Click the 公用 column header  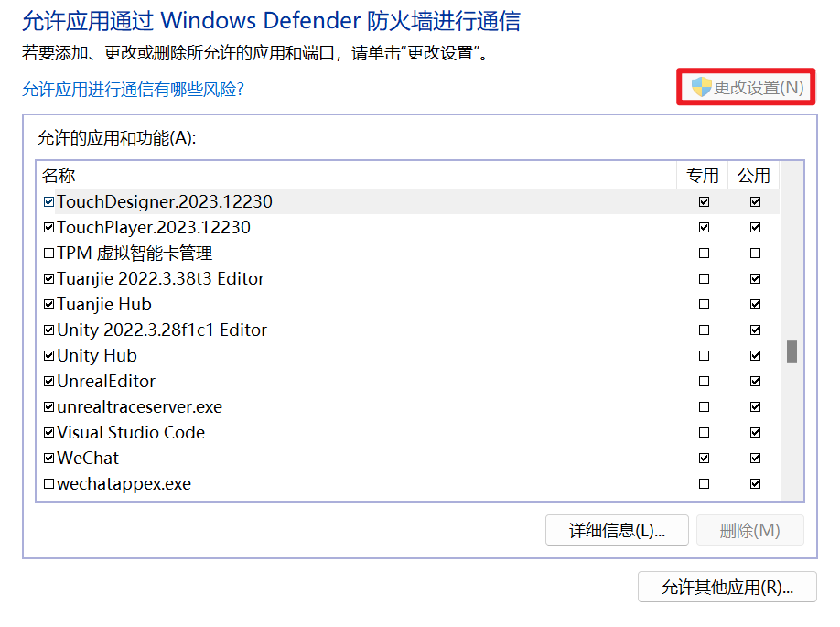(754, 175)
